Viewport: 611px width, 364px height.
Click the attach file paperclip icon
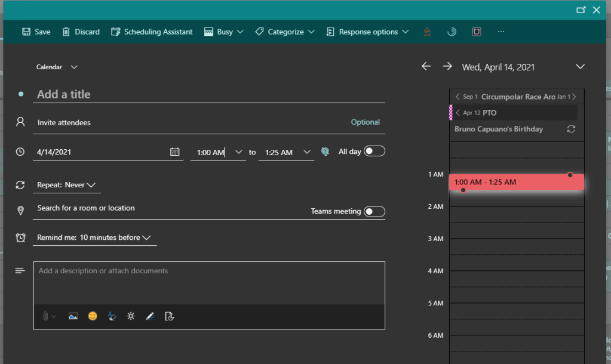coord(45,316)
